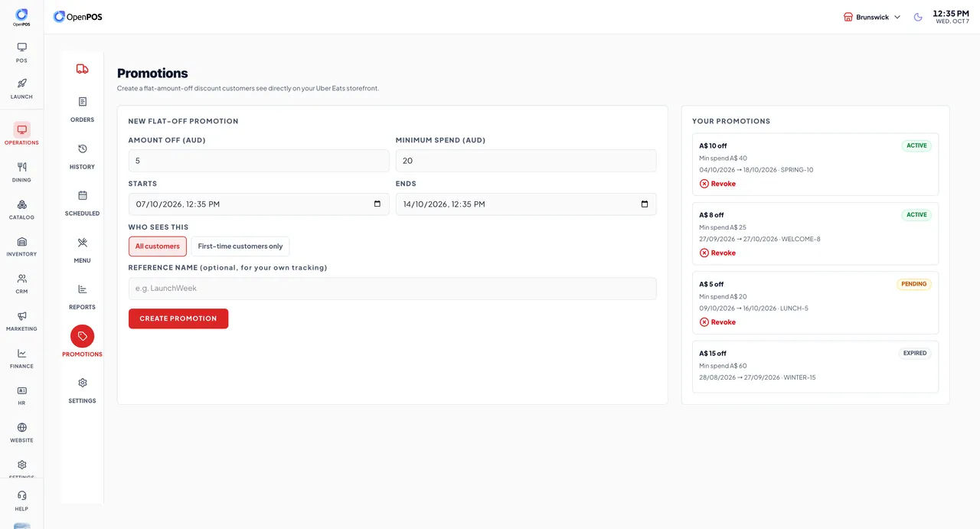Open the POS section in sidebar
This screenshot has width=980, height=529.
click(21, 52)
